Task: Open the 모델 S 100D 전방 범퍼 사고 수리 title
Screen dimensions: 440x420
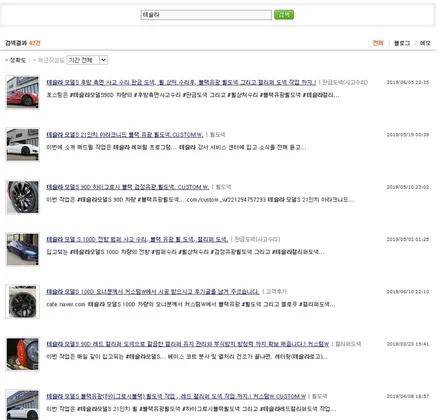Action: 137,239
